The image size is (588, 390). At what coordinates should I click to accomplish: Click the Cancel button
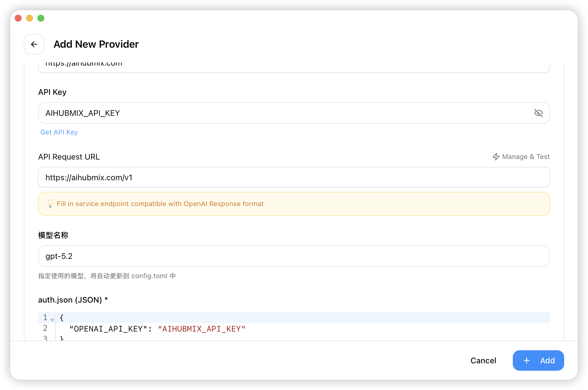point(483,360)
